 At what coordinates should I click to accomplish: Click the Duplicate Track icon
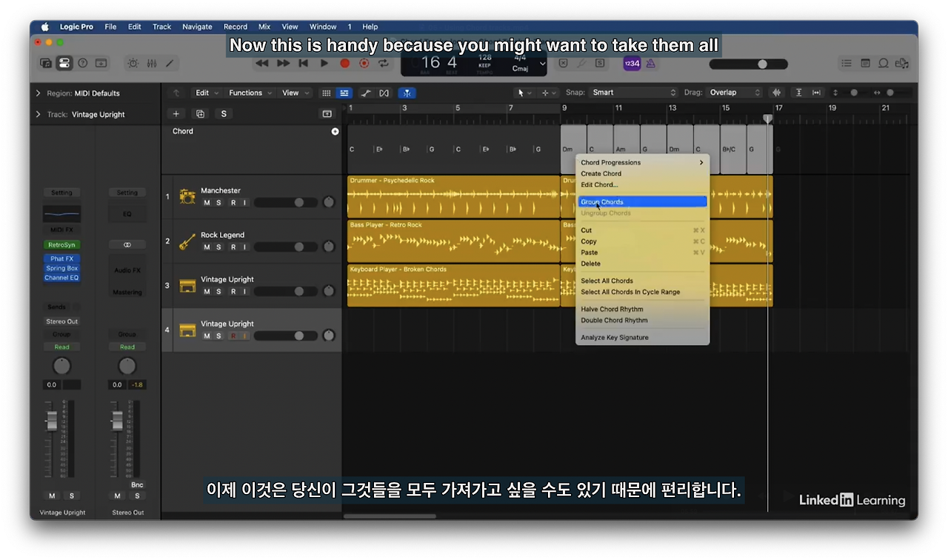[200, 113]
